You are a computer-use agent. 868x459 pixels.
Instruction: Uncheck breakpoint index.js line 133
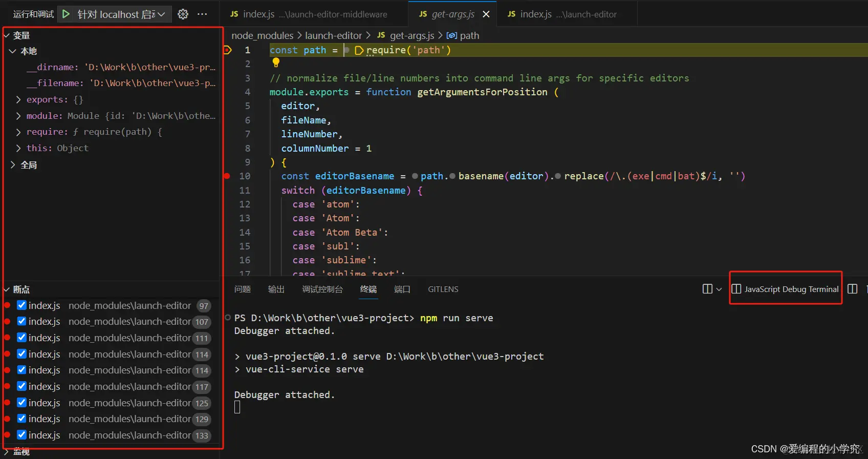pos(21,435)
